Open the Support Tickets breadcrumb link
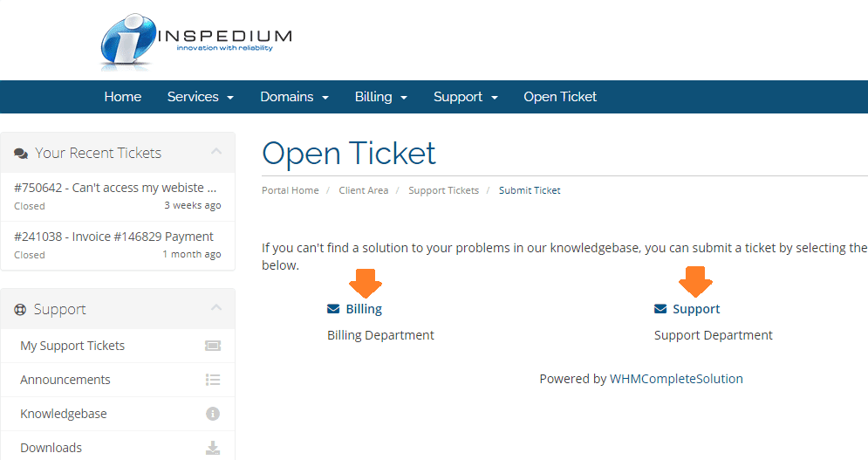 (443, 190)
